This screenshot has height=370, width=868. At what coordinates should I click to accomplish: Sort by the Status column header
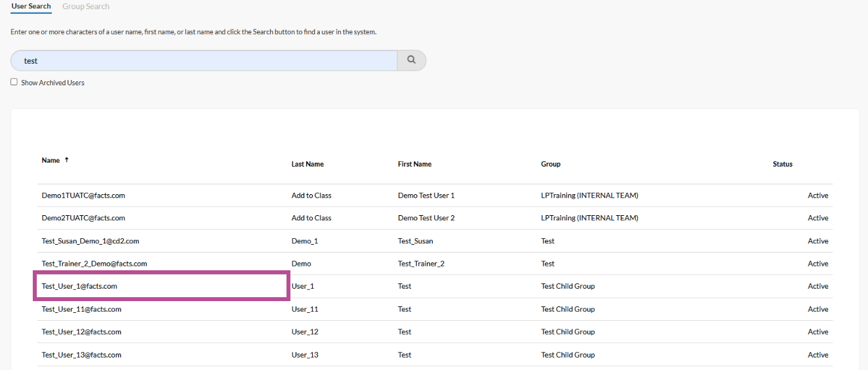[x=783, y=164]
